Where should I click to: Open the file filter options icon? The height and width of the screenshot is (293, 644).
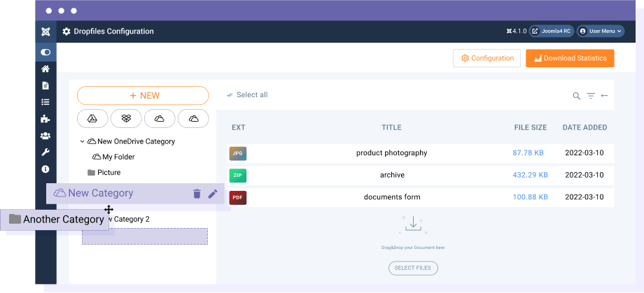tap(591, 96)
